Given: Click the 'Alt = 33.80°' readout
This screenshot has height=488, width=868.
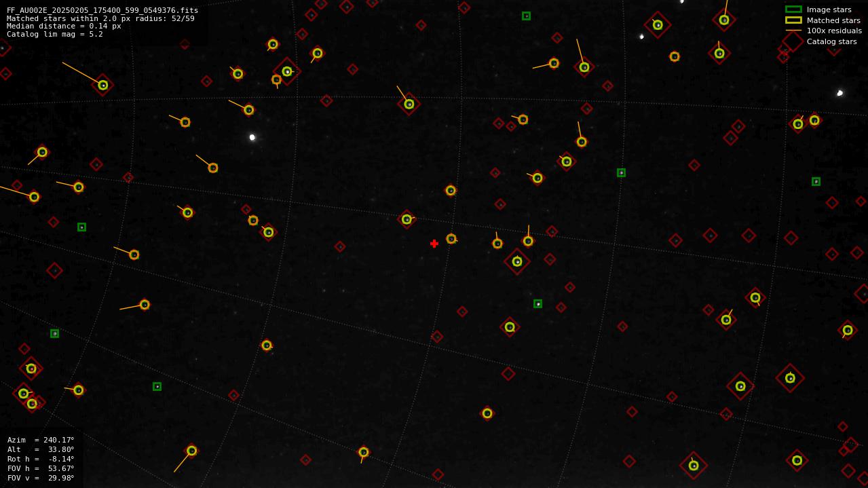Looking at the screenshot, I should [41, 449].
